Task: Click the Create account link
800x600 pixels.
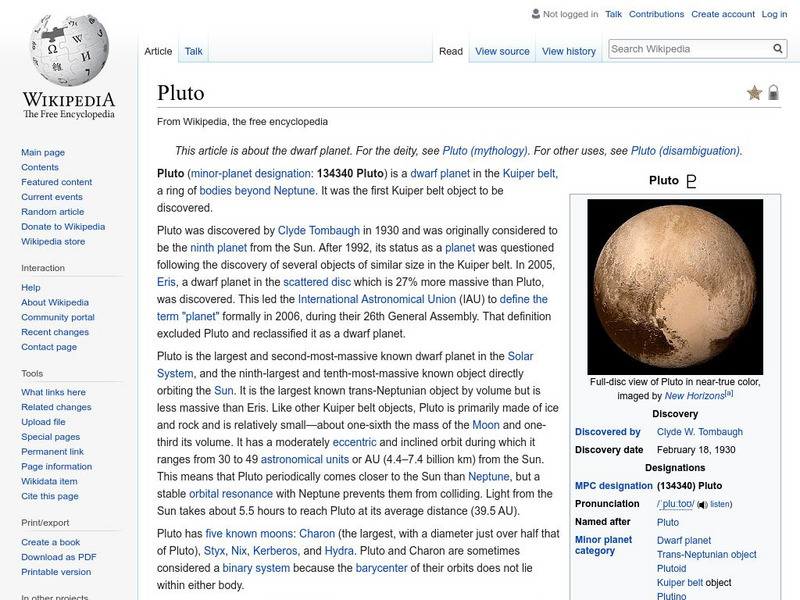Action: coord(723,15)
